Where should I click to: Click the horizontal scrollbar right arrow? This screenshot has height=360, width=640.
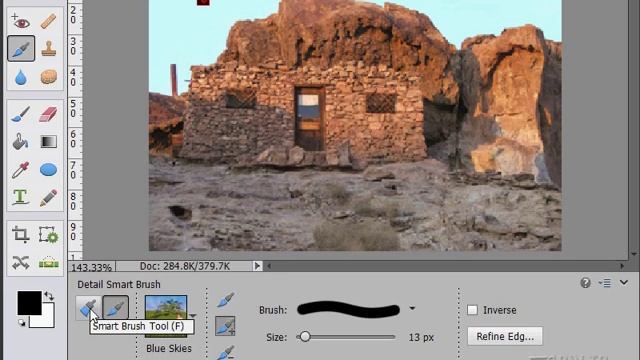coord(622,266)
